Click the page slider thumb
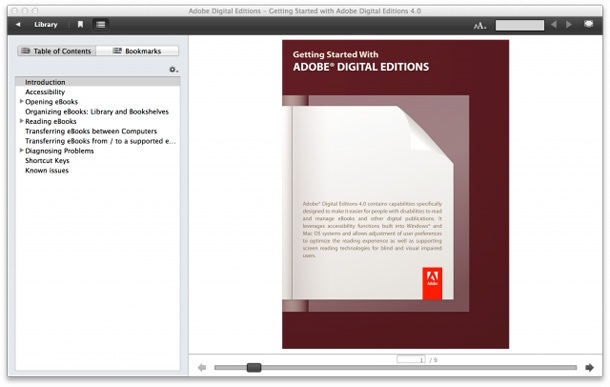The height and width of the screenshot is (387, 610). click(x=254, y=368)
